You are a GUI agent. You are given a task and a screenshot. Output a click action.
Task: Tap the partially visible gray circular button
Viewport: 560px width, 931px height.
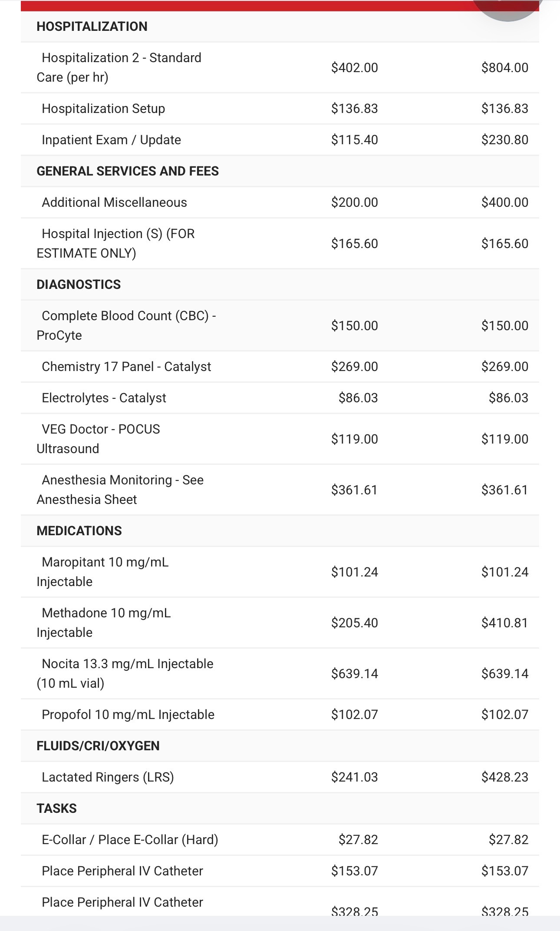507,8
